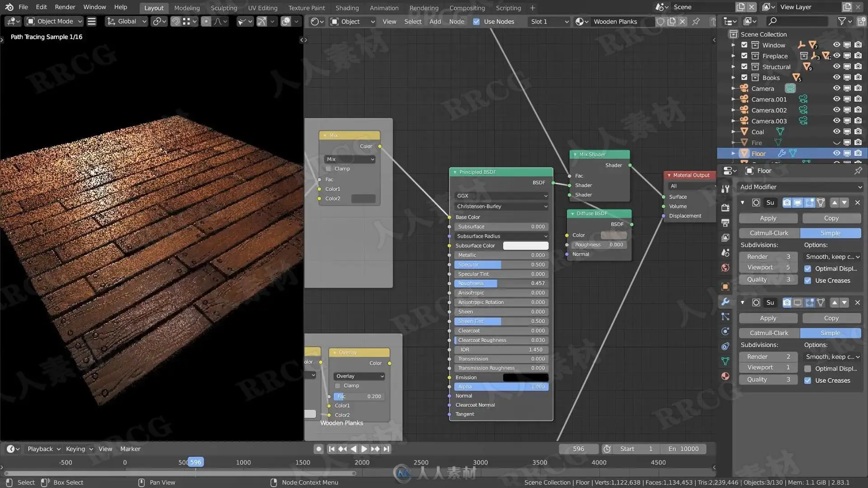Click Apply on the first Subdivision modifier
The height and width of the screenshot is (488, 868).
768,218
